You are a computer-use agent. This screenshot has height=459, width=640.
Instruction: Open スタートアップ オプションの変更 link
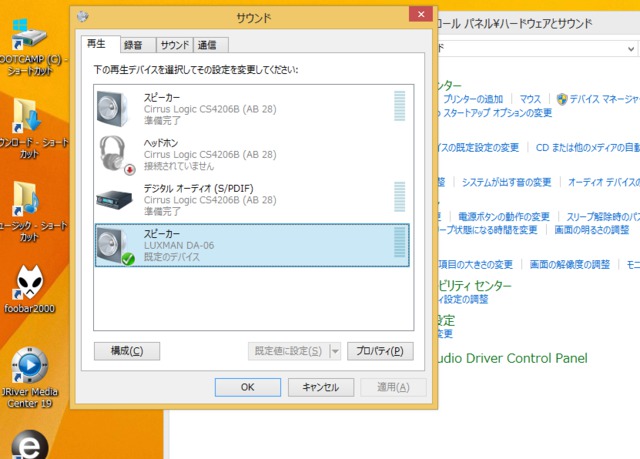click(x=497, y=113)
